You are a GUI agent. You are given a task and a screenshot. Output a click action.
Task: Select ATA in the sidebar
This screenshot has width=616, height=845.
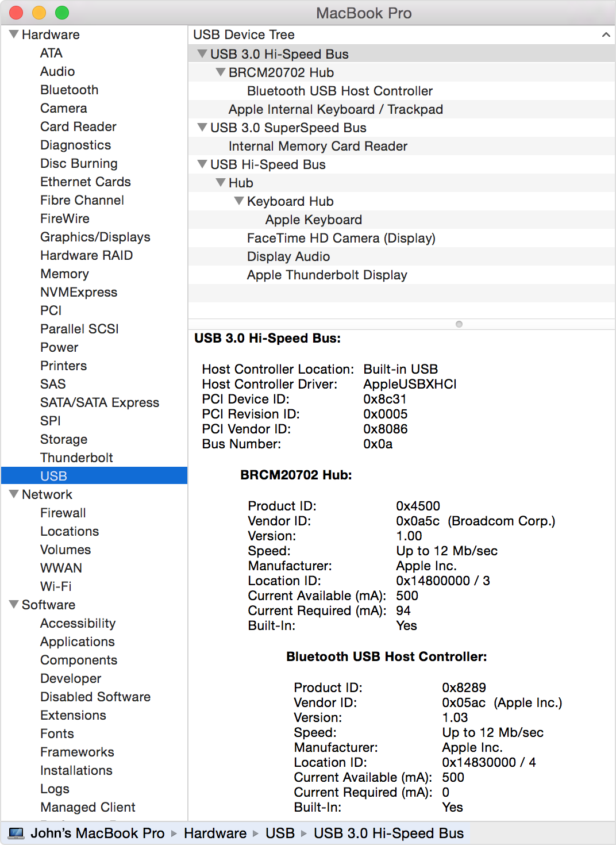[51, 53]
